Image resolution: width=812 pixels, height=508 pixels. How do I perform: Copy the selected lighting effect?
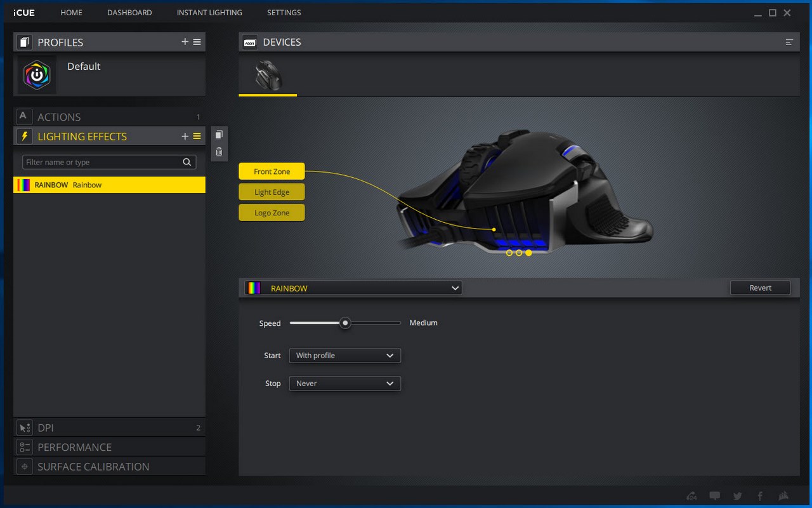[x=219, y=135]
